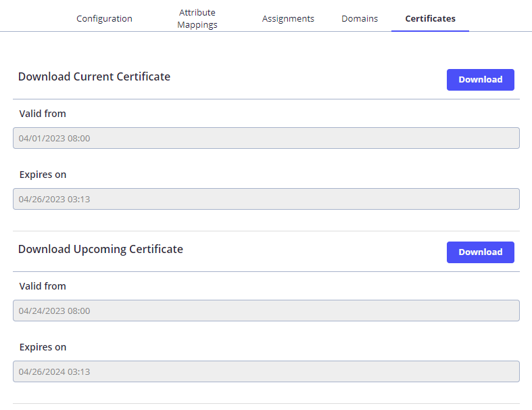532x410 pixels.
Task: Click current certificate Valid from field
Action: click(266, 138)
